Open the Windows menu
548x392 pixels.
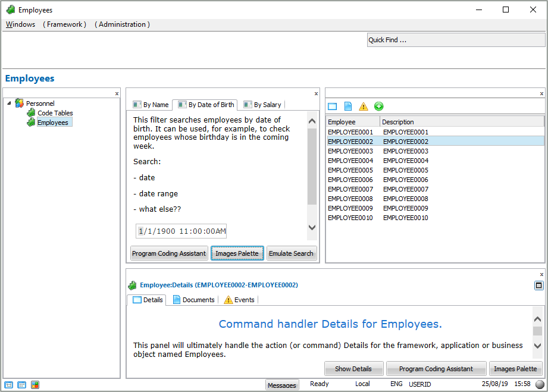tap(20, 24)
